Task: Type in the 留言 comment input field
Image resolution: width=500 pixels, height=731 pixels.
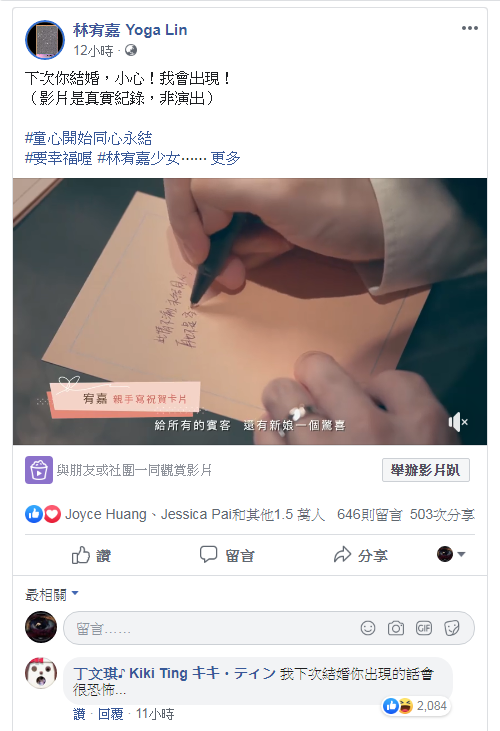Action: pos(269,628)
